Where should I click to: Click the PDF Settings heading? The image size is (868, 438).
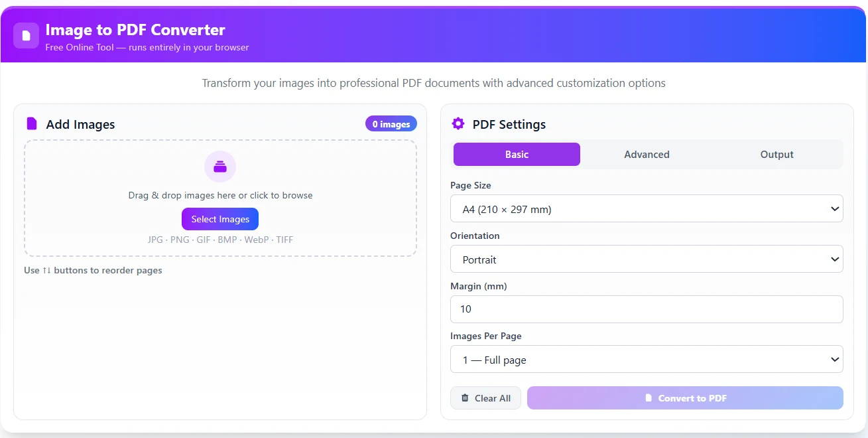point(509,124)
